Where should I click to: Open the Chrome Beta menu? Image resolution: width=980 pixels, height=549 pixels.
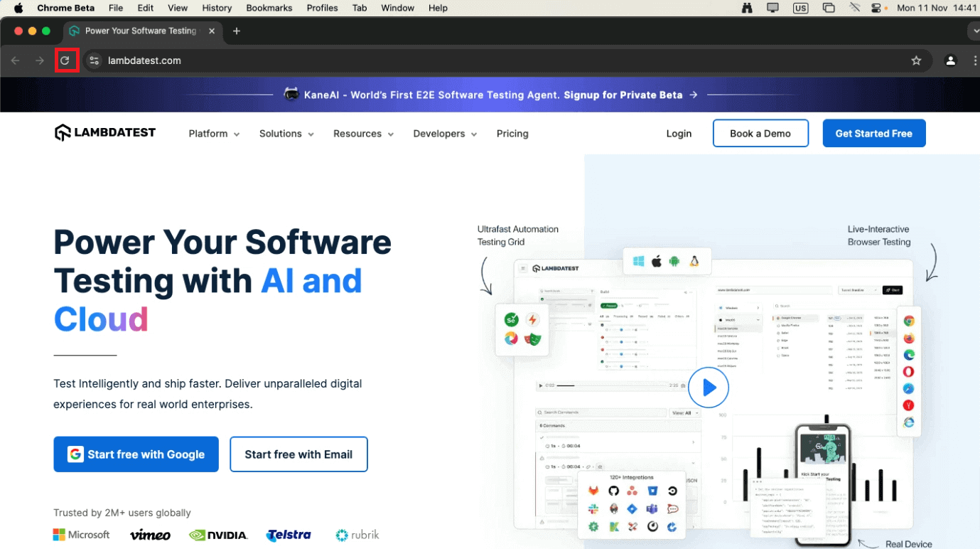coord(65,8)
